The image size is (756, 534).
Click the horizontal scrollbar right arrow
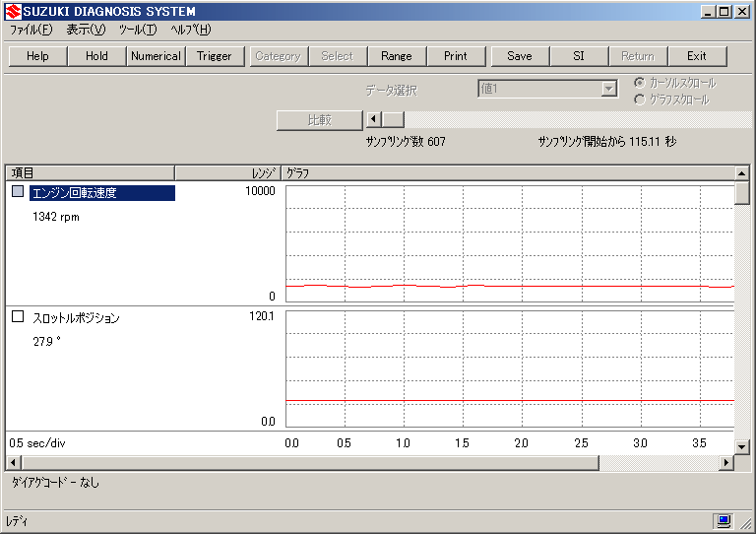[727, 462]
